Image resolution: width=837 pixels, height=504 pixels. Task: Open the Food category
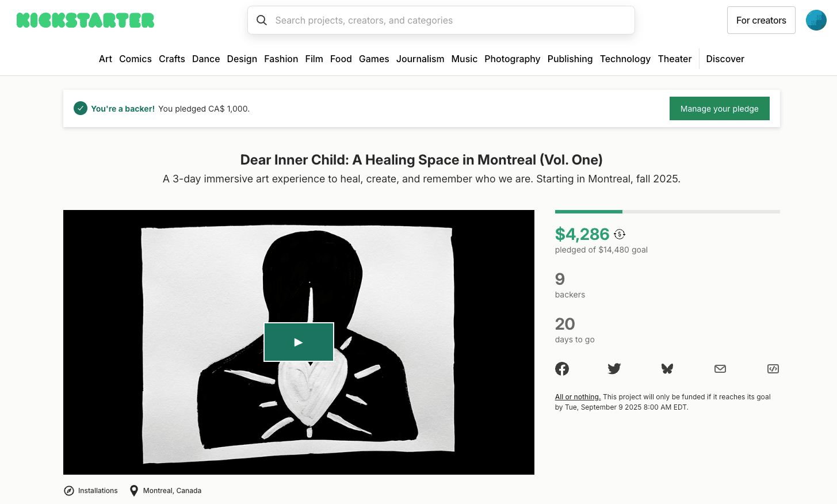click(x=341, y=59)
